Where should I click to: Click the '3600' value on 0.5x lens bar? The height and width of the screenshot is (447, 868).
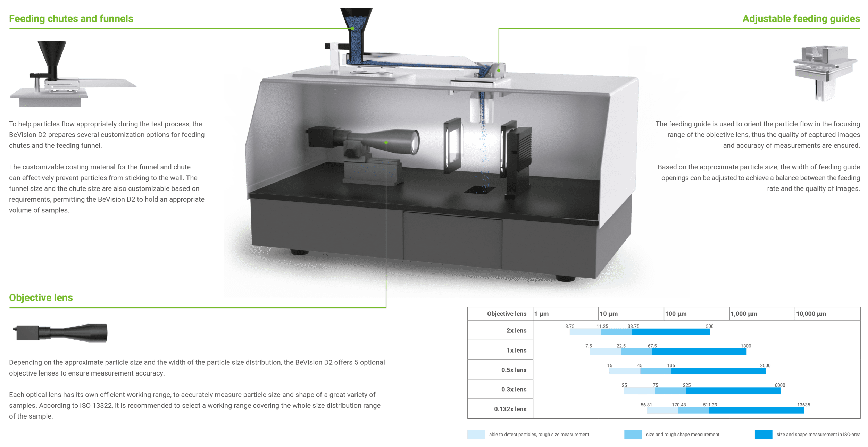tap(765, 365)
